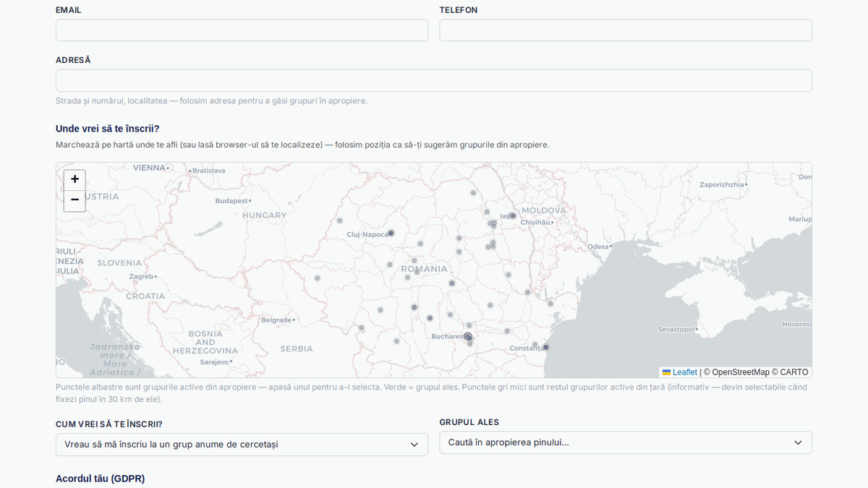Screen dimensions: 868x488
Task: Click the 'ROMANIA' label on the map
Action: pyautogui.click(x=425, y=269)
